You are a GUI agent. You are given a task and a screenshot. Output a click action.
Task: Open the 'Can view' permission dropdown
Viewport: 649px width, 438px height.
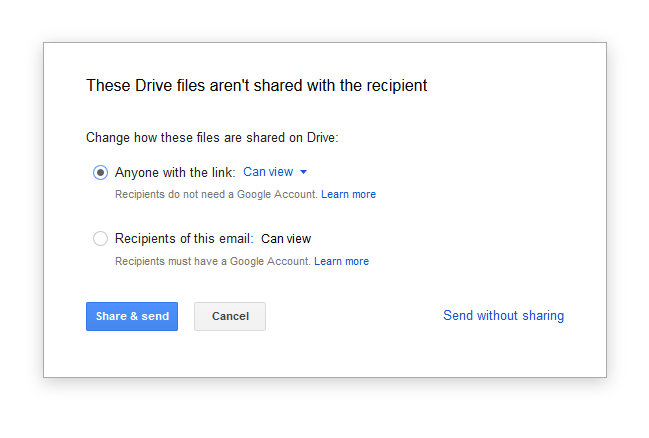(x=275, y=172)
